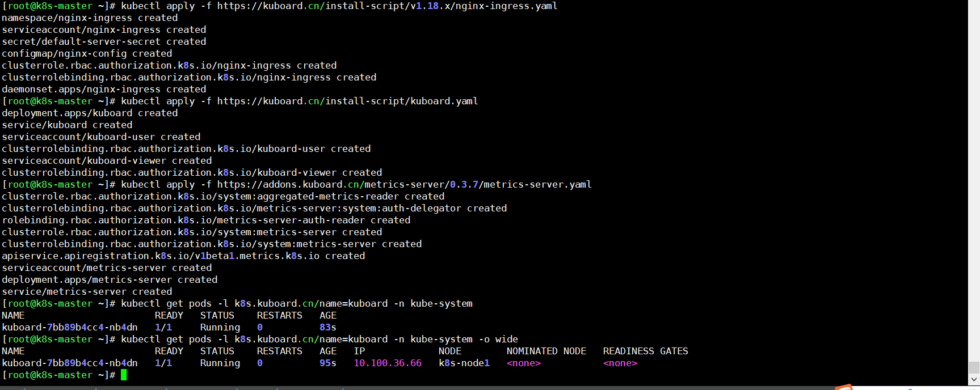
Task: Click the clusterrole system:metrics-server created line
Action: (x=192, y=232)
